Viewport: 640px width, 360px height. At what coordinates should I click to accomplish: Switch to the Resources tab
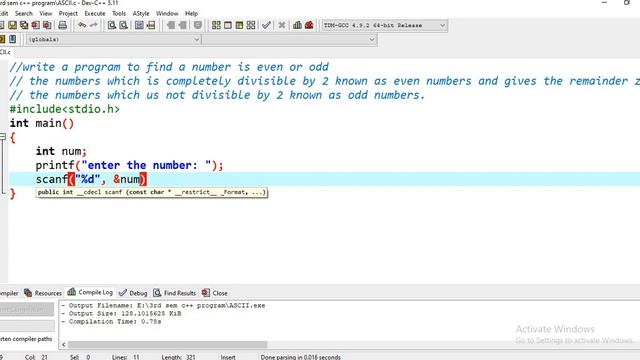[x=43, y=293]
